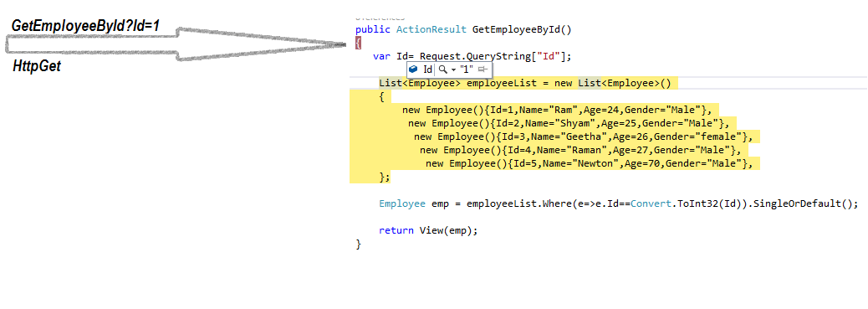Click the GetEmployeeById?Id=1 URL label

[x=86, y=25]
